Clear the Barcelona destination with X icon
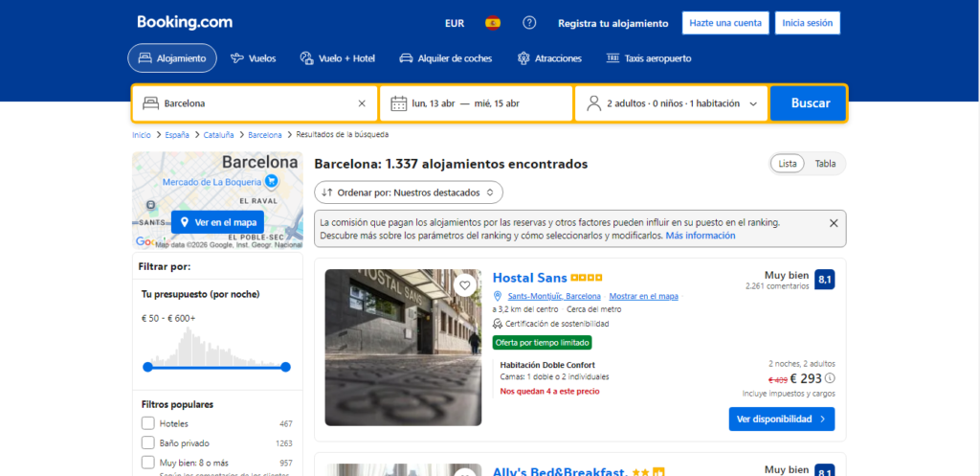 pyautogui.click(x=362, y=103)
